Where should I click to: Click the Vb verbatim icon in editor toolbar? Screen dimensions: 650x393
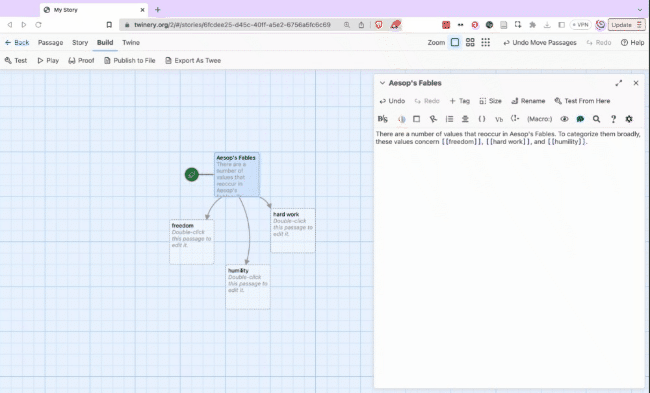click(x=499, y=119)
